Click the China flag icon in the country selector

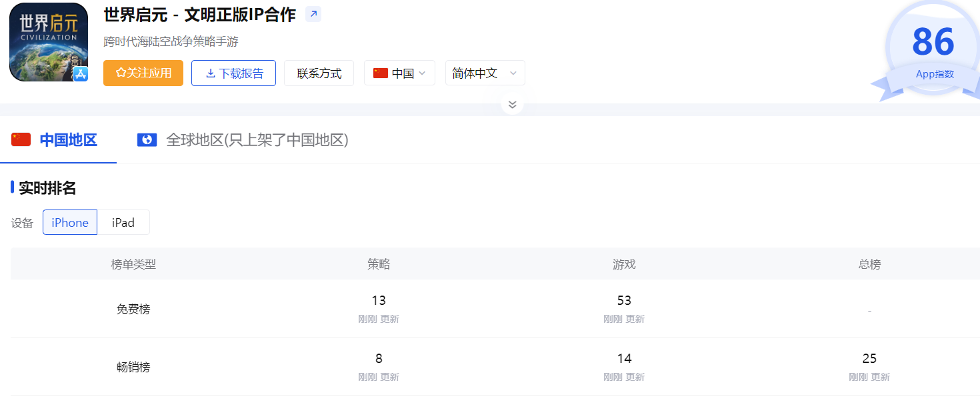pyautogui.click(x=381, y=73)
